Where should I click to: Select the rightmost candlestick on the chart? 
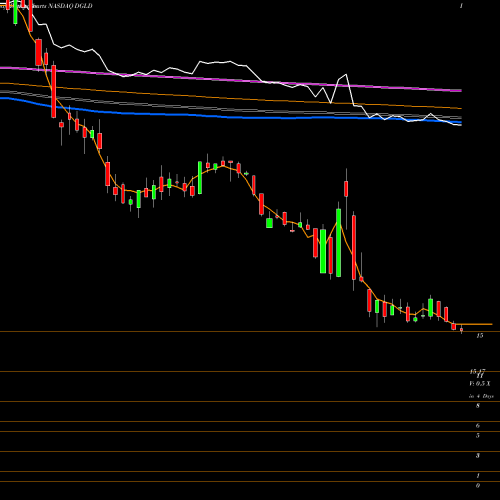click(x=462, y=329)
